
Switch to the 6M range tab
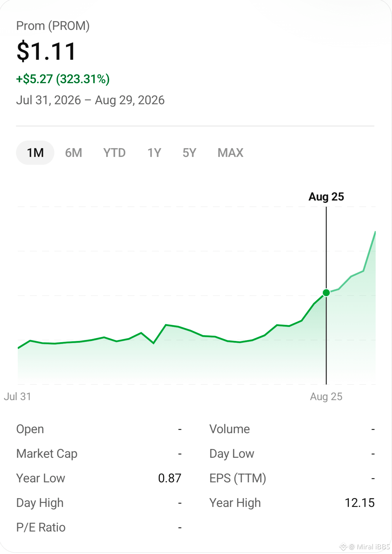coord(73,153)
